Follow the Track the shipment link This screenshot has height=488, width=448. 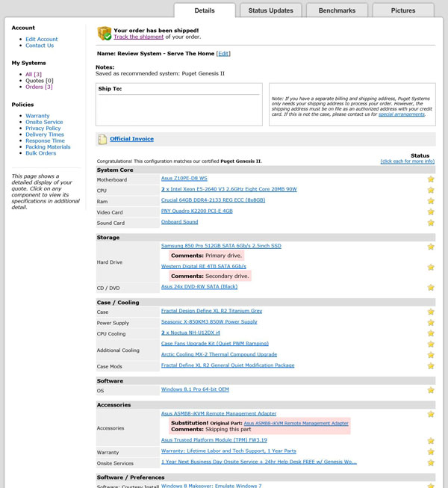pyautogui.click(x=138, y=37)
